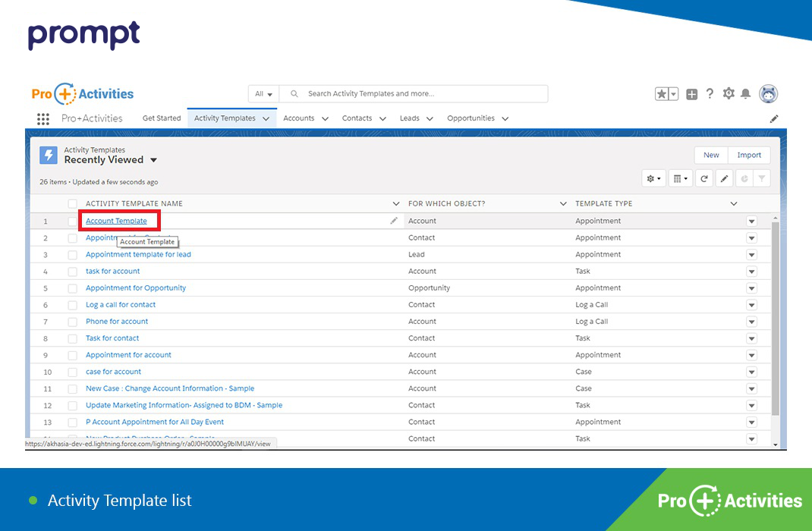Open Setup gear icon in header
The width and height of the screenshot is (812, 531).
pyautogui.click(x=729, y=94)
